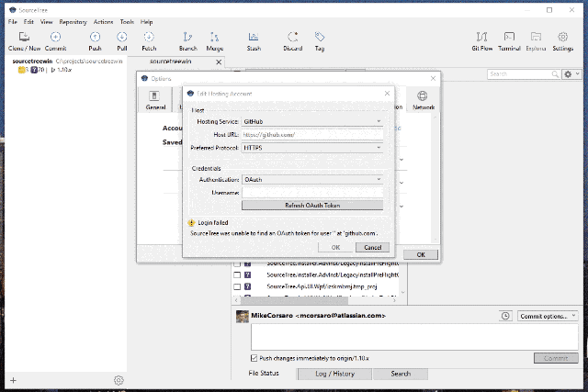Switch to the File Status tab
588x392 pixels.
264,374
